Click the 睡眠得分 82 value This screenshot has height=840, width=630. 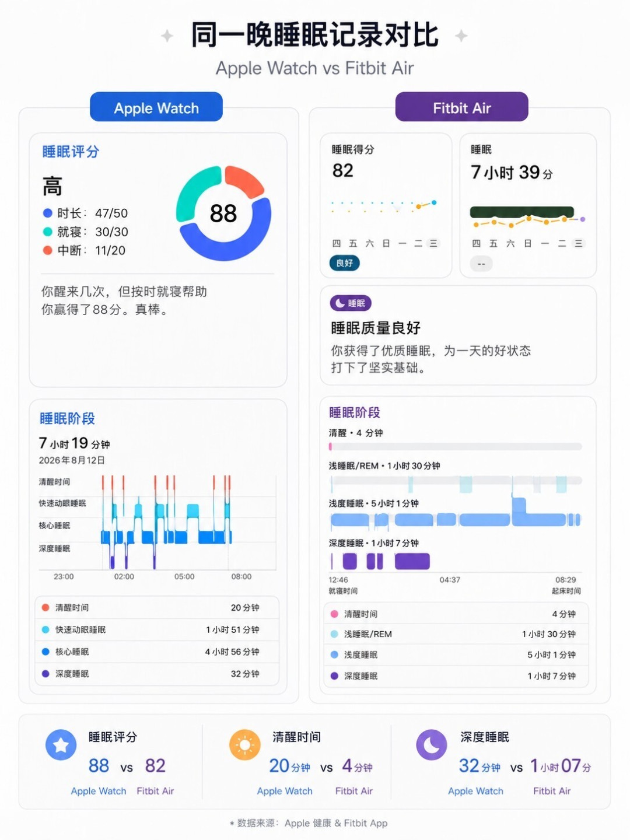[x=343, y=170]
